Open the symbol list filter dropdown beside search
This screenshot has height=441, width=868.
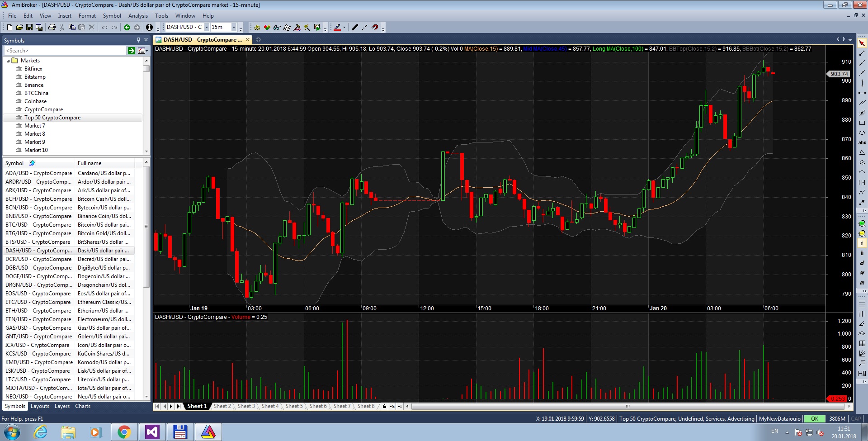(142, 51)
